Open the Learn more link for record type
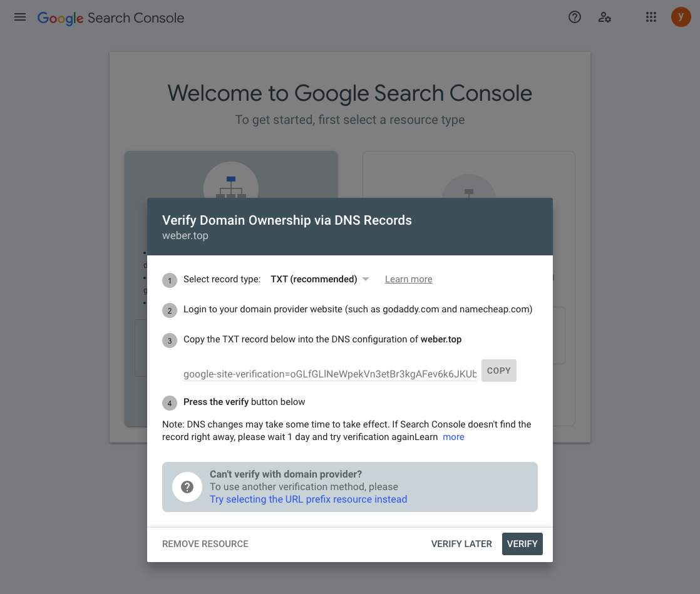The image size is (700, 594). coord(408,279)
